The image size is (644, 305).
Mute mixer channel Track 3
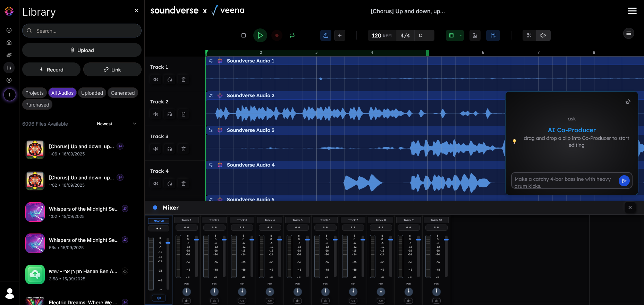(242, 301)
